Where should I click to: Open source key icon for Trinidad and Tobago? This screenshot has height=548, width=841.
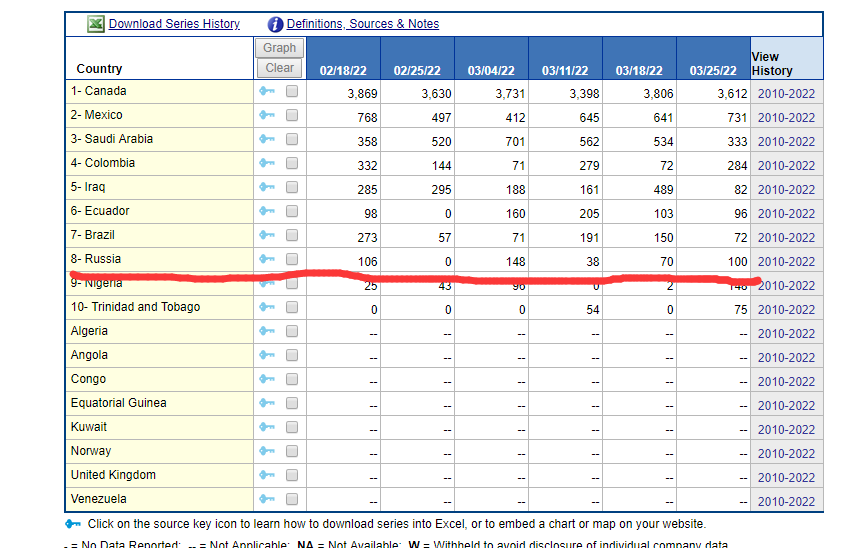[267, 307]
